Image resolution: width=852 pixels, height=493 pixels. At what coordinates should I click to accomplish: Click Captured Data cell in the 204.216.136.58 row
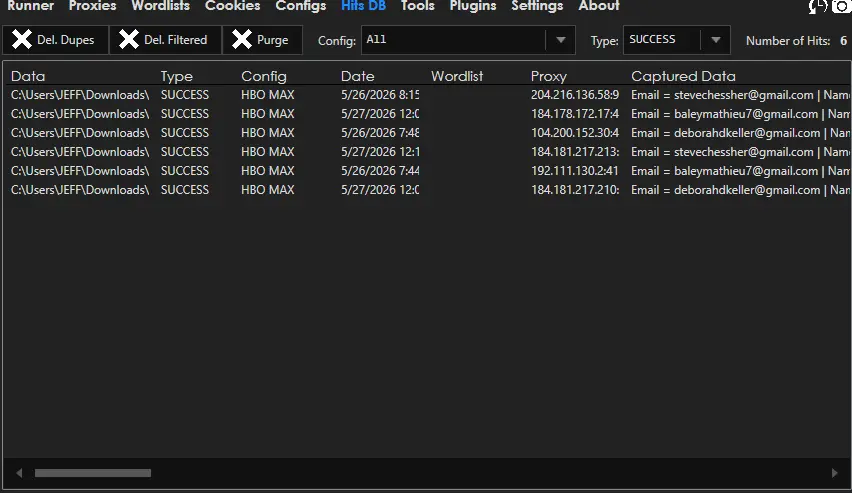click(x=741, y=95)
